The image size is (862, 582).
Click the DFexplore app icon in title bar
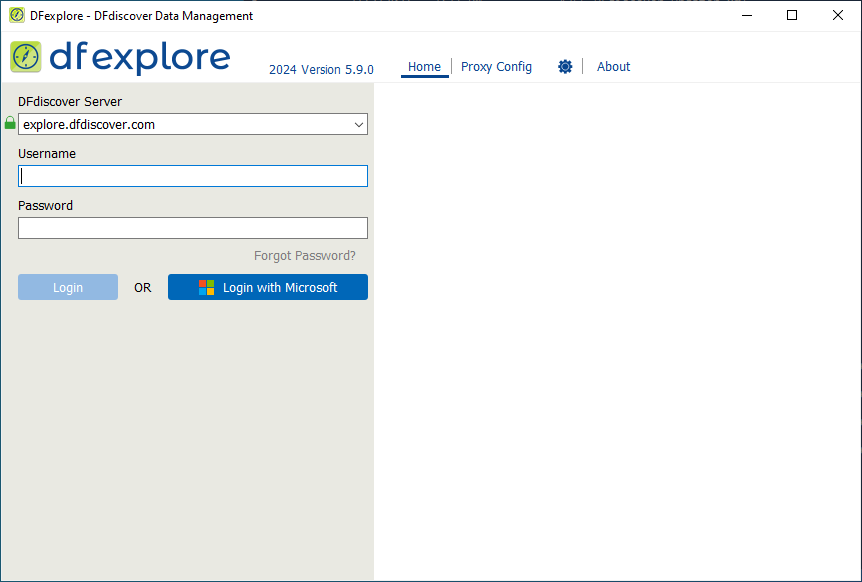tap(16, 15)
